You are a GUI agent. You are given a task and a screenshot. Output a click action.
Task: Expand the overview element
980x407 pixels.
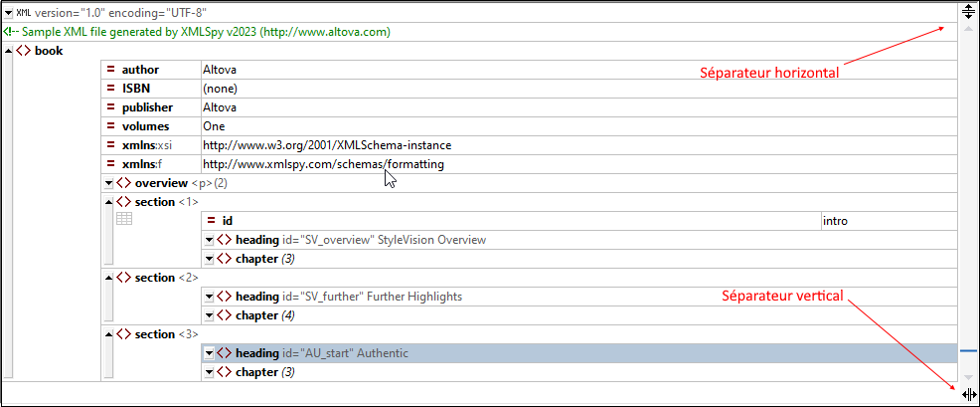pyautogui.click(x=108, y=183)
